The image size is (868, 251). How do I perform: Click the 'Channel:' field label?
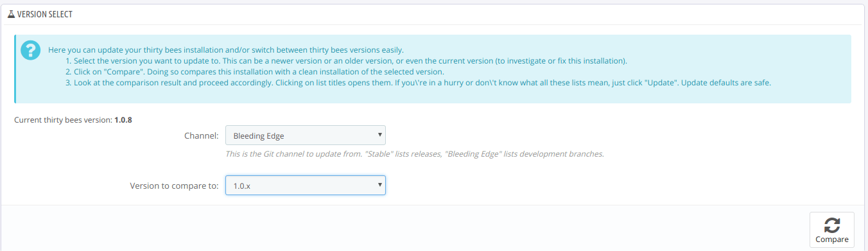[201, 135]
